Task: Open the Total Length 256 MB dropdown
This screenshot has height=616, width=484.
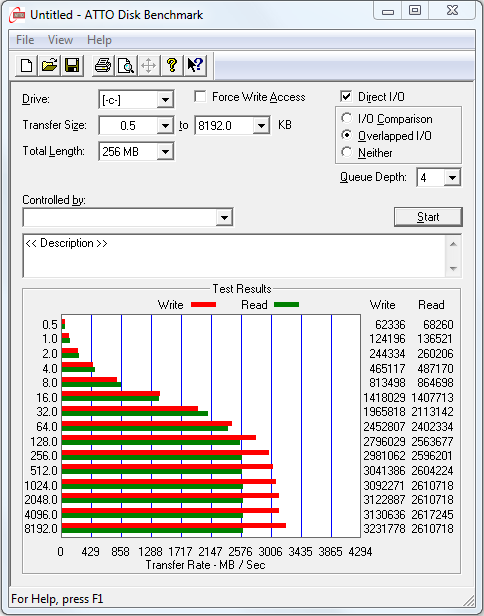Action: tap(165, 152)
